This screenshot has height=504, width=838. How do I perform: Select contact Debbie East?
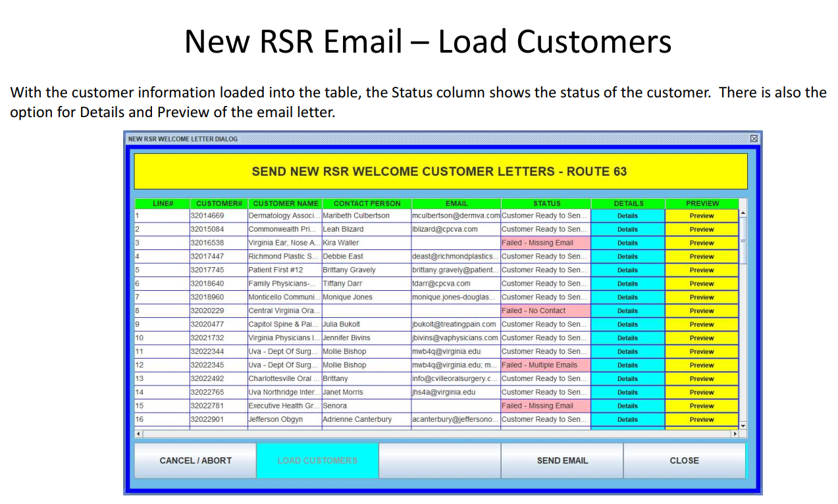click(x=367, y=257)
